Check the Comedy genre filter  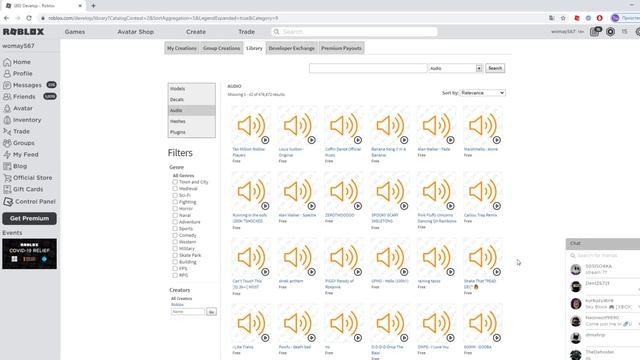[x=175, y=235]
